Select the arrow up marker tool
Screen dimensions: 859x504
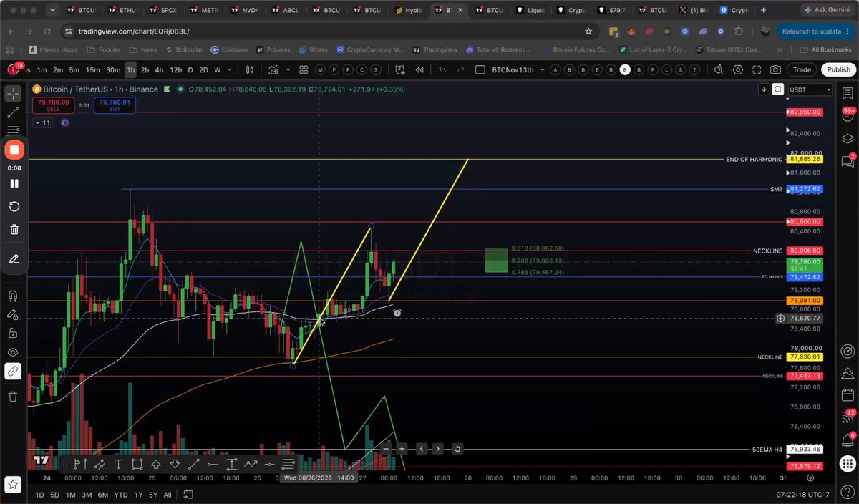[156, 464]
